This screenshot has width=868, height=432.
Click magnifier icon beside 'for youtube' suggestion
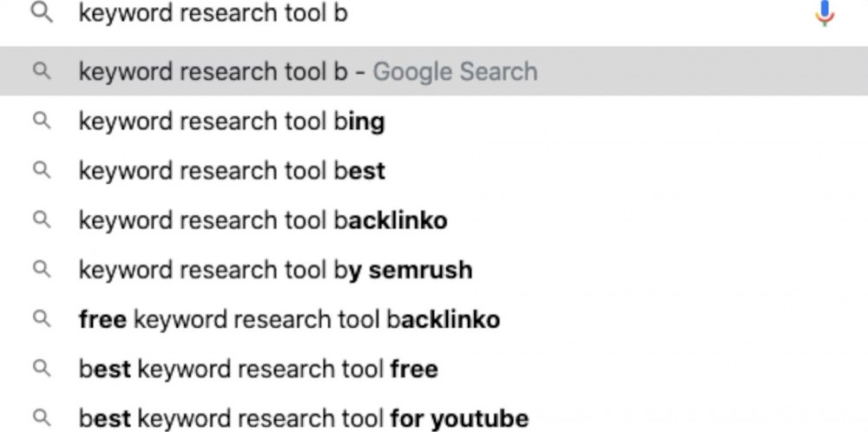[42, 418]
